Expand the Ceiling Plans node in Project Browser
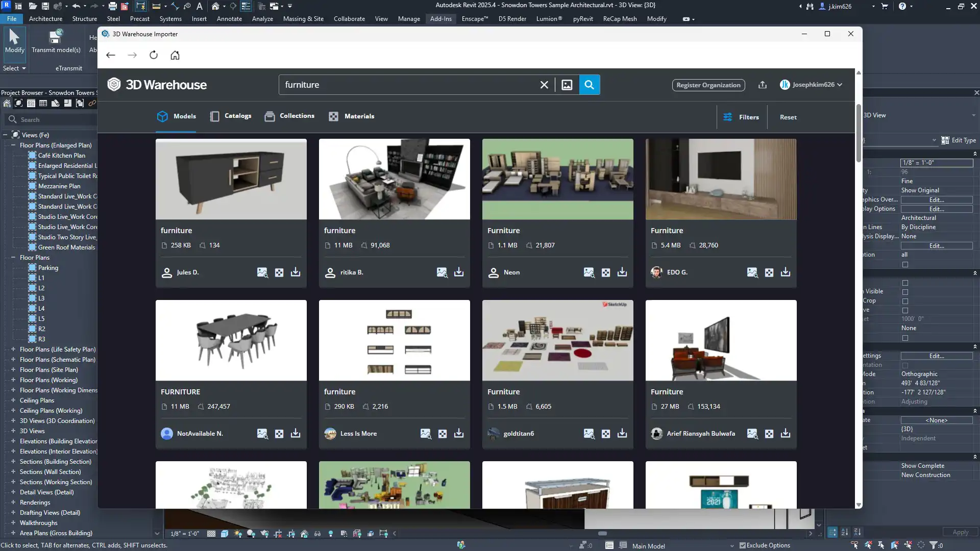 (x=13, y=400)
